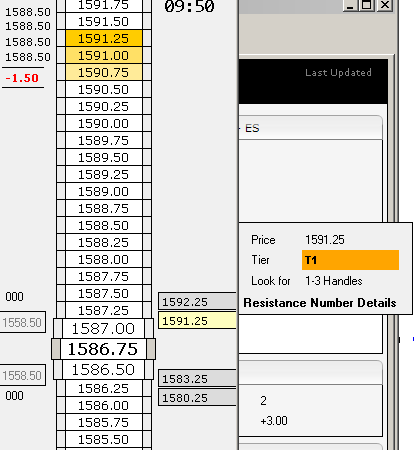Close the panel window

pos(385,5)
